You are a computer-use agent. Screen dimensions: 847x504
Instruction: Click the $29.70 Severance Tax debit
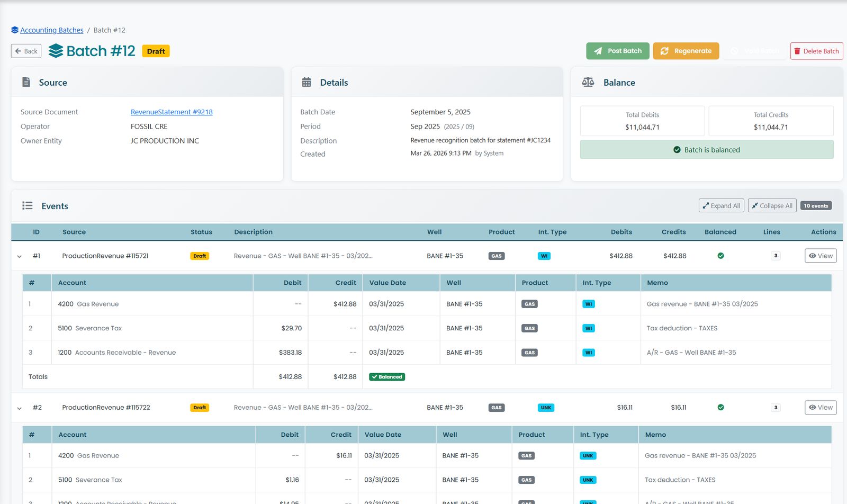point(292,328)
